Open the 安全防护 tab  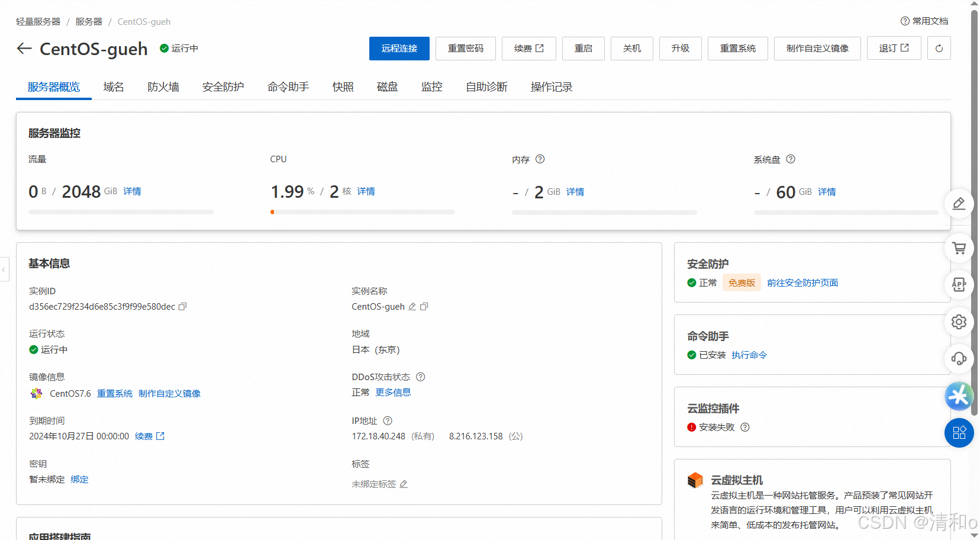pyautogui.click(x=223, y=87)
